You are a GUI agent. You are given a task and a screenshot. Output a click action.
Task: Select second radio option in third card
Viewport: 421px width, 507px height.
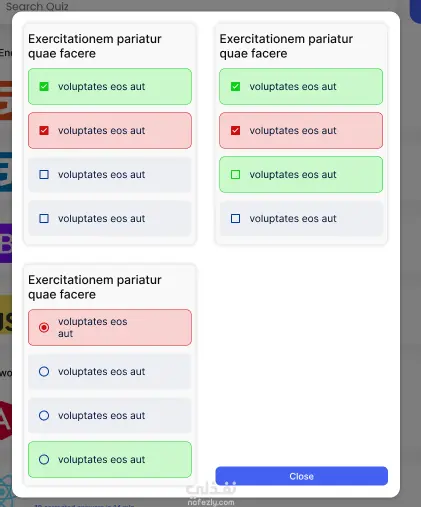point(44,371)
